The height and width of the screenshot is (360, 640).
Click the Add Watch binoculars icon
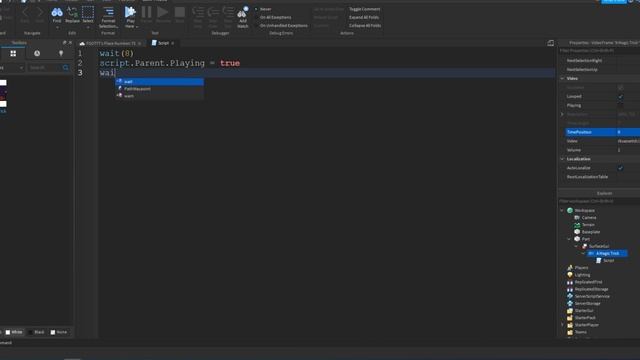point(242,12)
